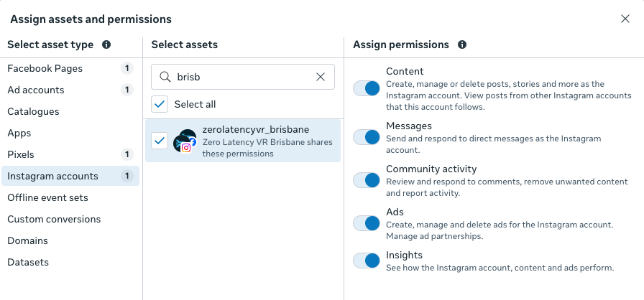Click the Ads permission description text
This screenshot has width=644, height=300.
click(x=500, y=230)
